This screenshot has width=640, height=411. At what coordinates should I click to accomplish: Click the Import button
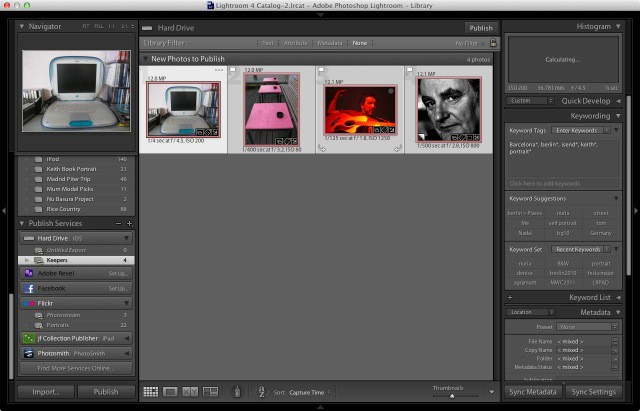click(46, 392)
